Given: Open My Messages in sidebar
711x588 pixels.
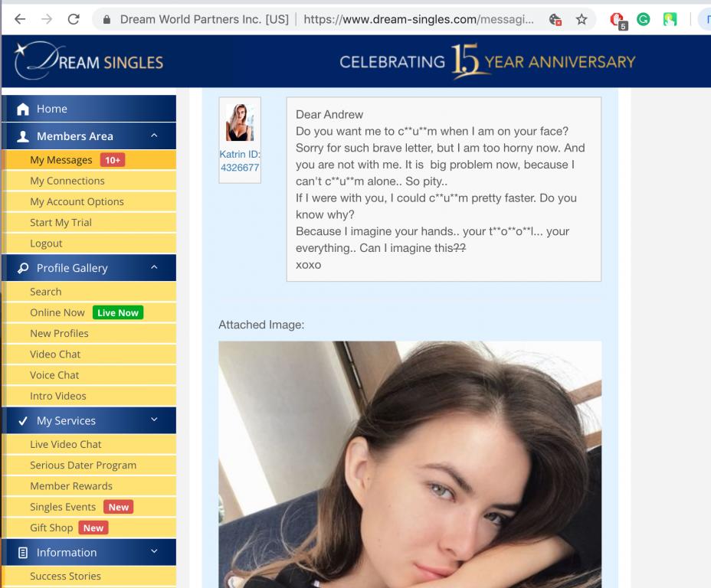Looking at the screenshot, I should [x=61, y=160].
